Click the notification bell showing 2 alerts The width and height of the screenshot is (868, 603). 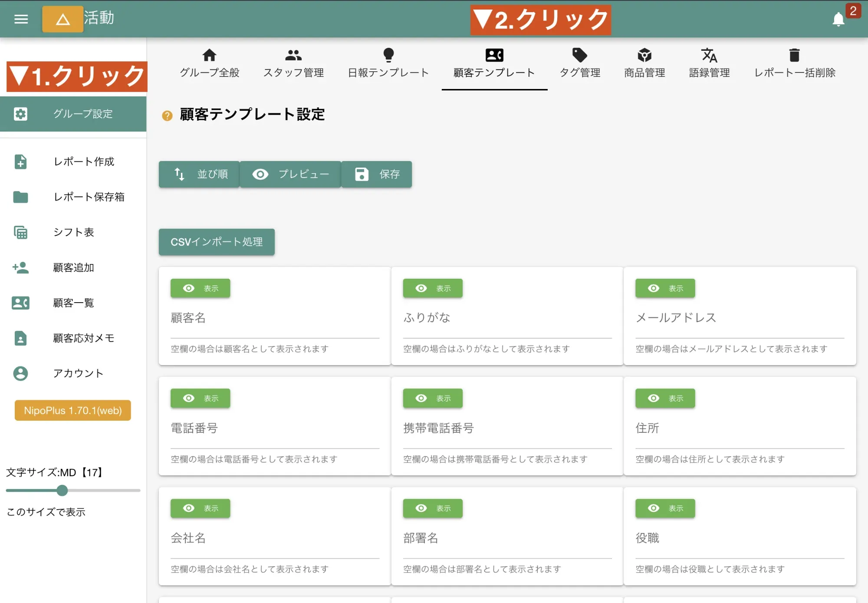coord(839,19)
